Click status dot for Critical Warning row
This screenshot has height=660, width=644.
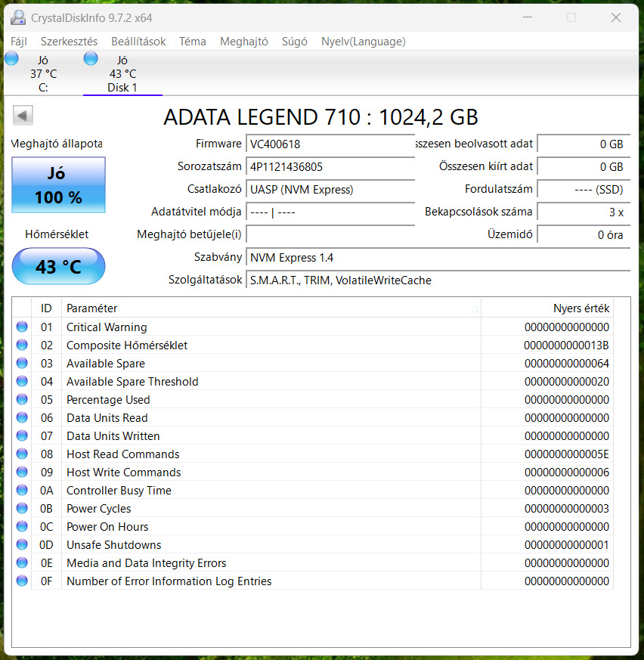(22, 327)
